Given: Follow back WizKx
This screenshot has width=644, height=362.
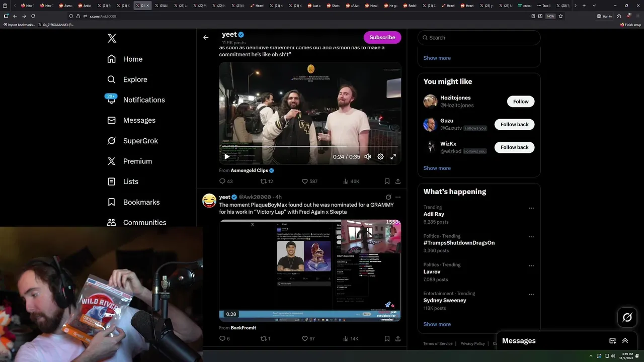Looking at the screenshot, I should point(514,147).
